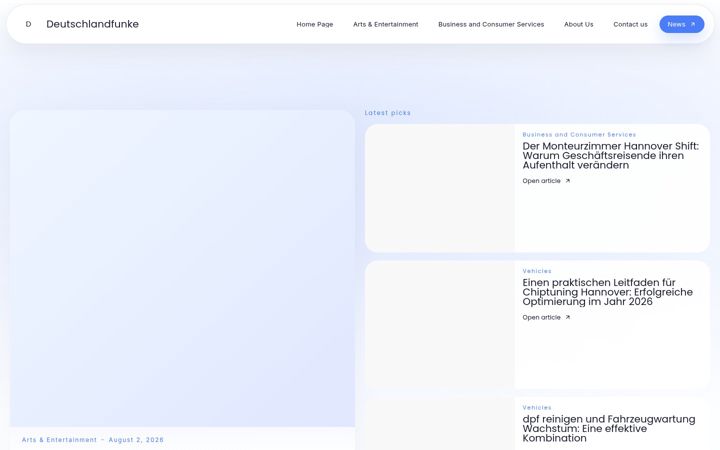This screenshot has width=720, height=450.
Task: Open the About Us page
Action: click(579, 24)
